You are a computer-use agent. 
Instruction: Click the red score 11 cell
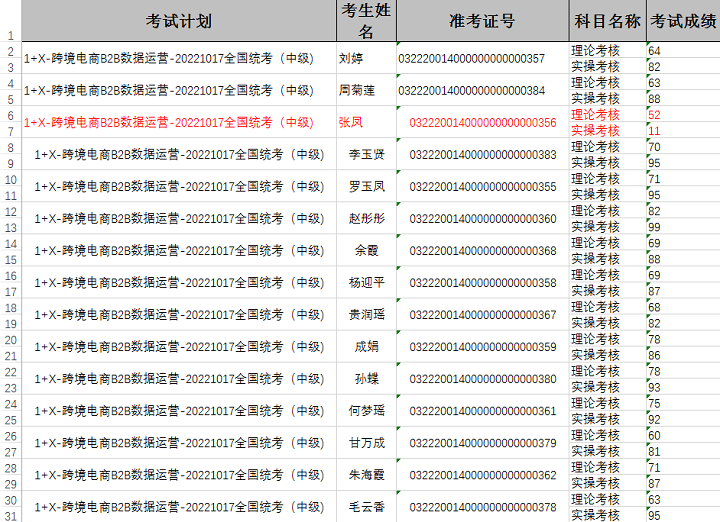coord(655,131)
